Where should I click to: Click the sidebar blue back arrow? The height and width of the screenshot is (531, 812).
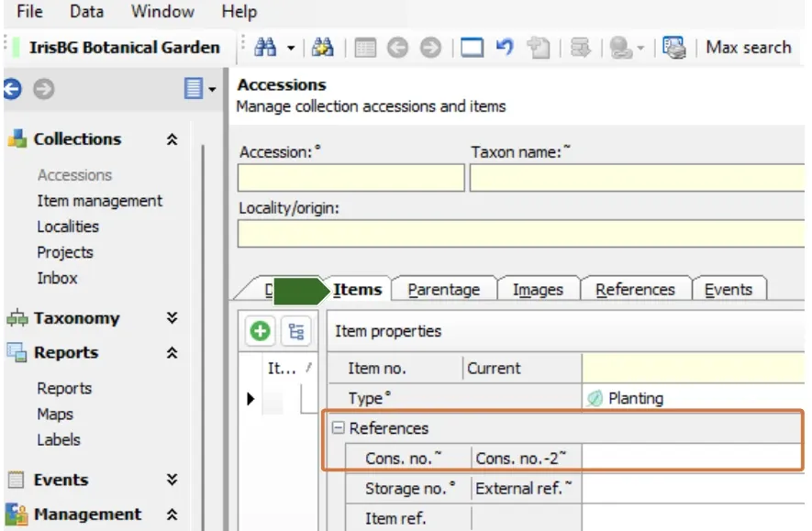[13, 88]
